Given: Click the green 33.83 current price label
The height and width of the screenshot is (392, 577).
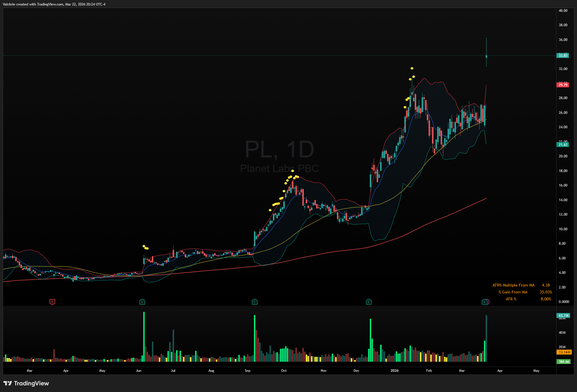Looking at the screenshot, I should [563, 55].
